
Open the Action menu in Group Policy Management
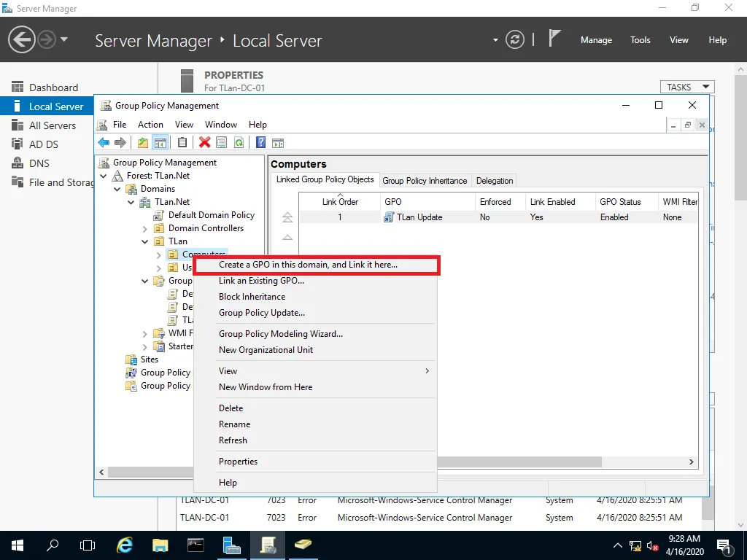tap(150, 125)
